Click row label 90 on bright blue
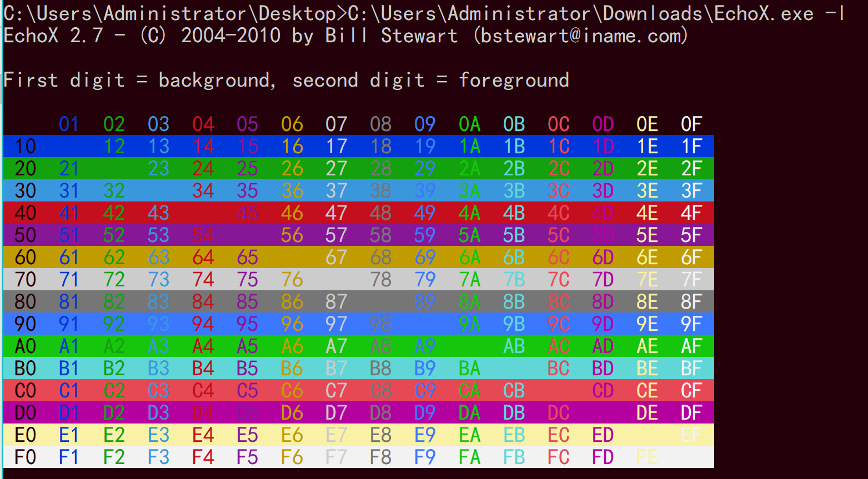Screen dimensions: 868x479 (x=25, y=324)
